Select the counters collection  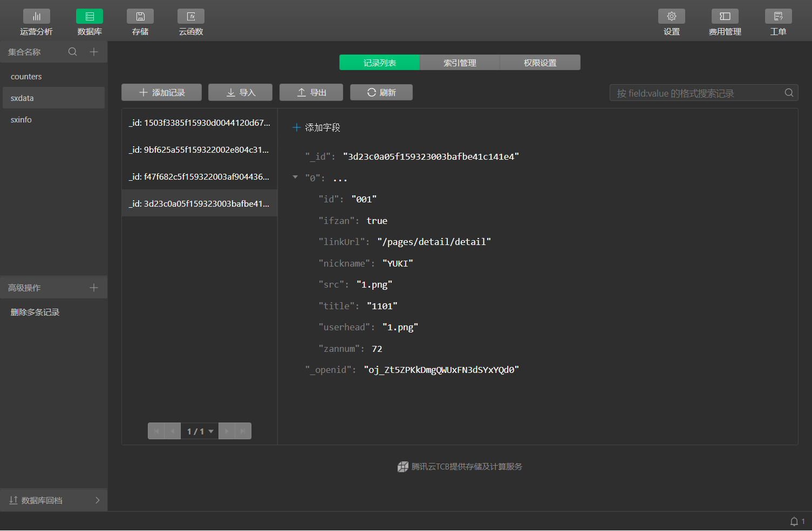pyautogui.click(x=52, y=77)
